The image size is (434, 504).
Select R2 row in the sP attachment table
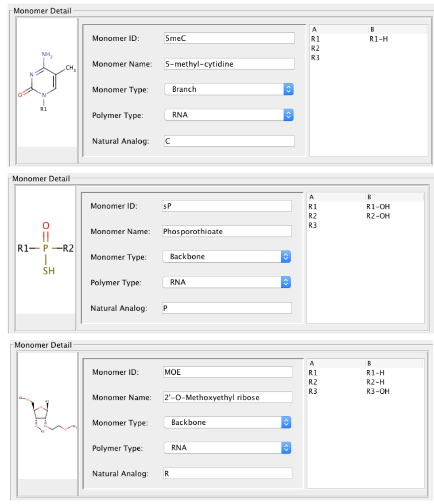[366, 216]
